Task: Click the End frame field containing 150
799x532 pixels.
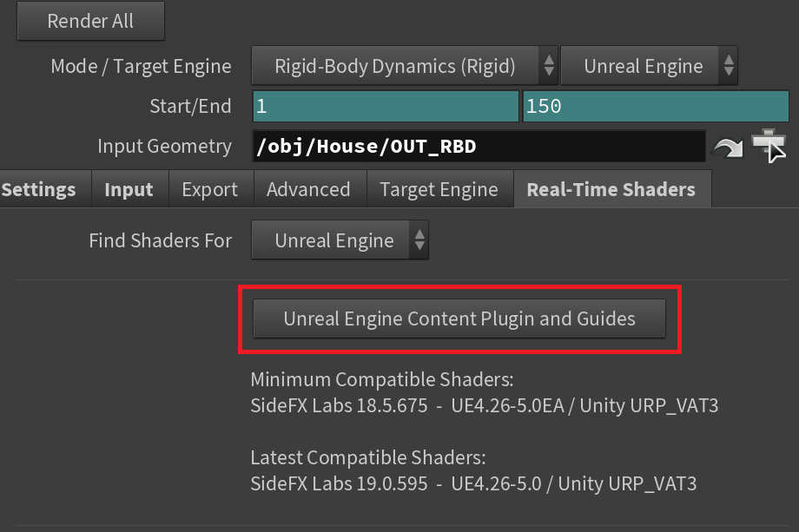Action: coord(656,107)
